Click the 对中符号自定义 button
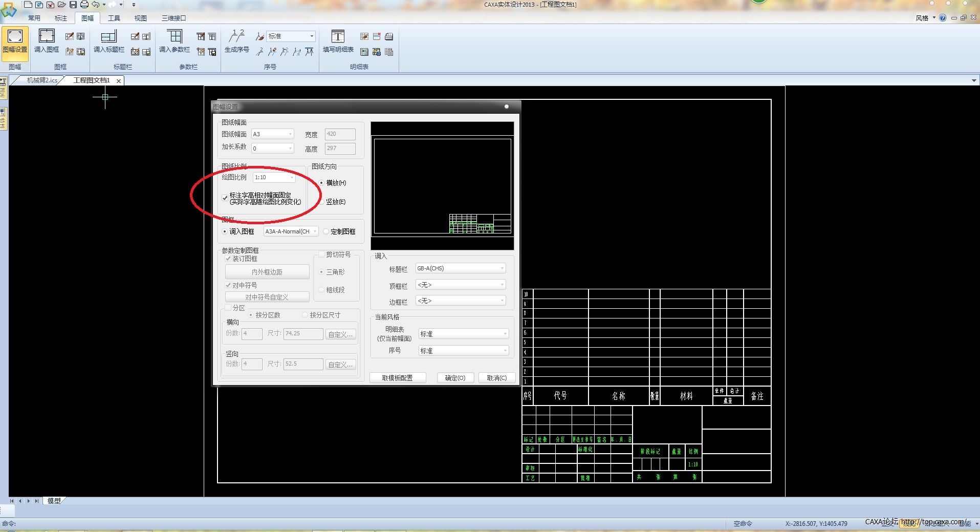 (x=267, y=297)
